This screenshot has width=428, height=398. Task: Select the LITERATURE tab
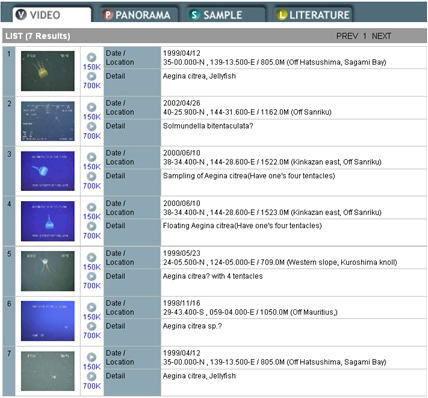pos(313,15)
